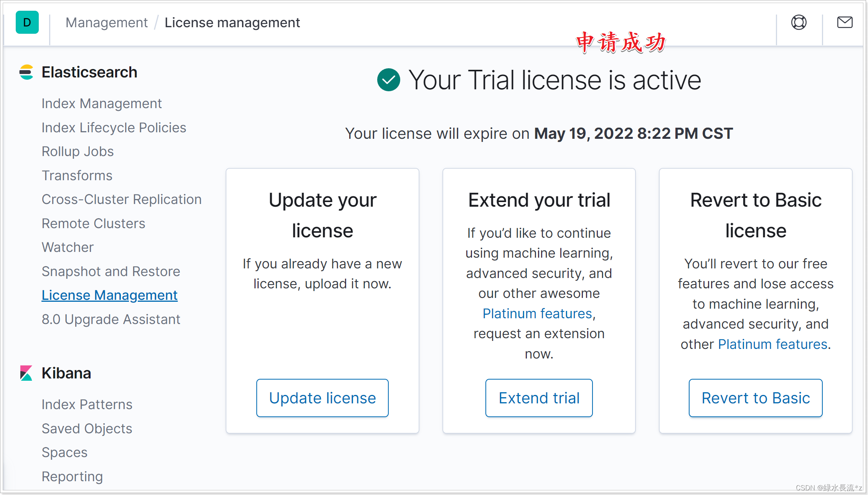Click 'Revert to Basic license' card title
The height and width of the screenshot is (495, 868).
coord(756,215)
